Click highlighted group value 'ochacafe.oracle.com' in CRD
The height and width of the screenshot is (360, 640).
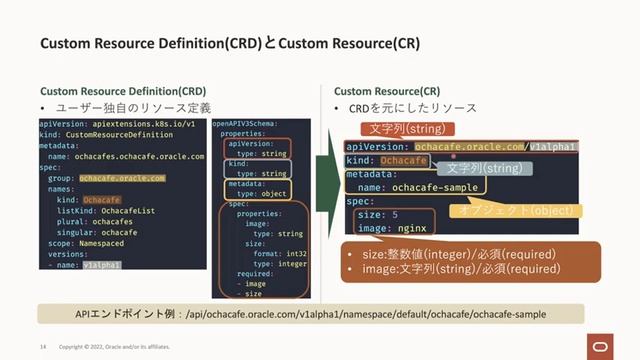pyautogui.click(x=122, y=178)
